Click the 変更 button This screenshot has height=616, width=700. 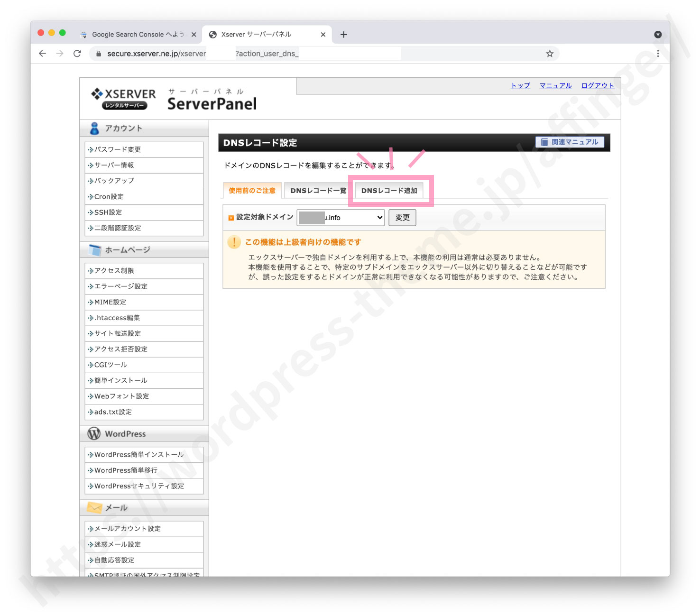coord(402,218)
